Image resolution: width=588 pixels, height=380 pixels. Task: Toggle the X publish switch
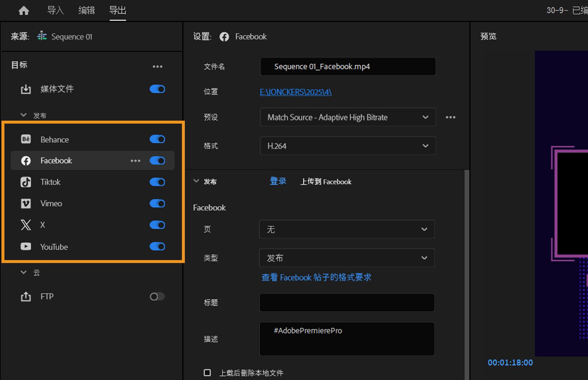157,225
